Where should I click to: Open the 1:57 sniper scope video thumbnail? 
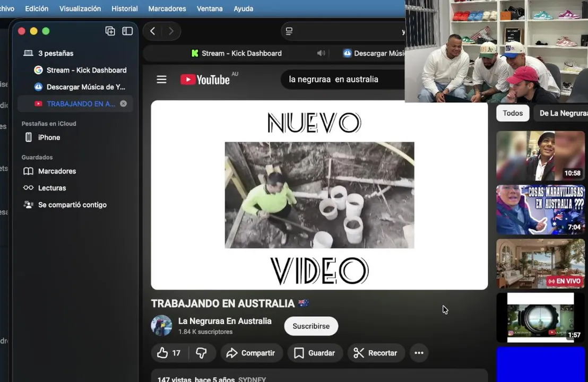pyautogui.click(x=540, y=317)
